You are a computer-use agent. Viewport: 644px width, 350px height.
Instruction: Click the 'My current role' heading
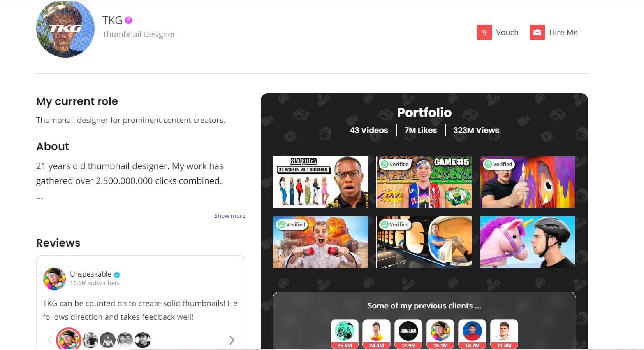coord(77,101)
